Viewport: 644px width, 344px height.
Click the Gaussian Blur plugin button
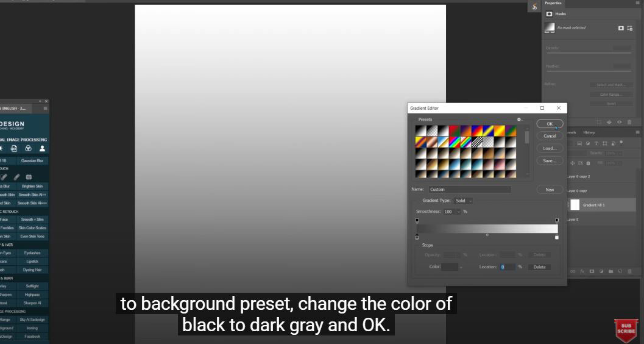(32, 160)
